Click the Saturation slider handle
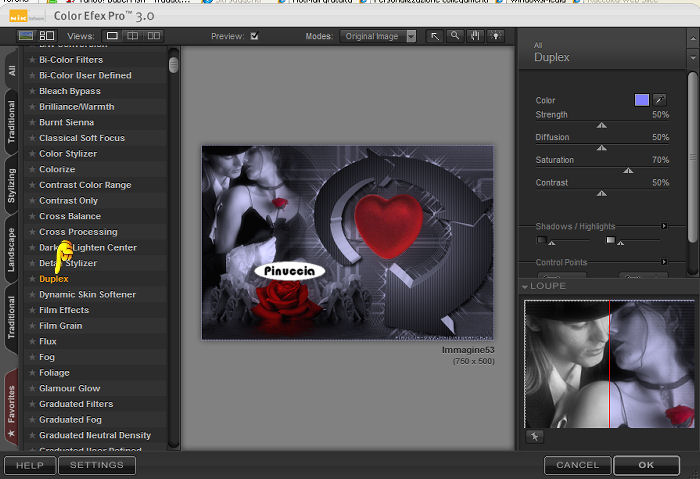This screenshot has width=700, height=479. click(628, 171)
